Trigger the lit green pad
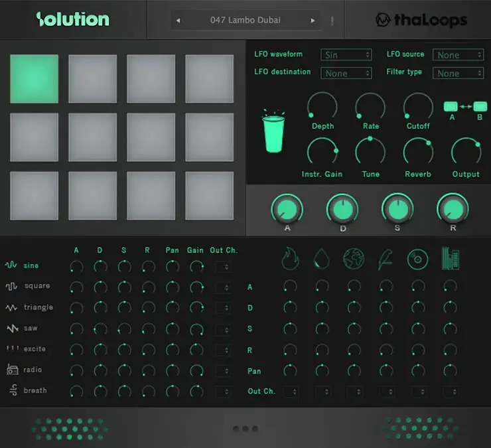Screen dimensions: 491x448 34,79
